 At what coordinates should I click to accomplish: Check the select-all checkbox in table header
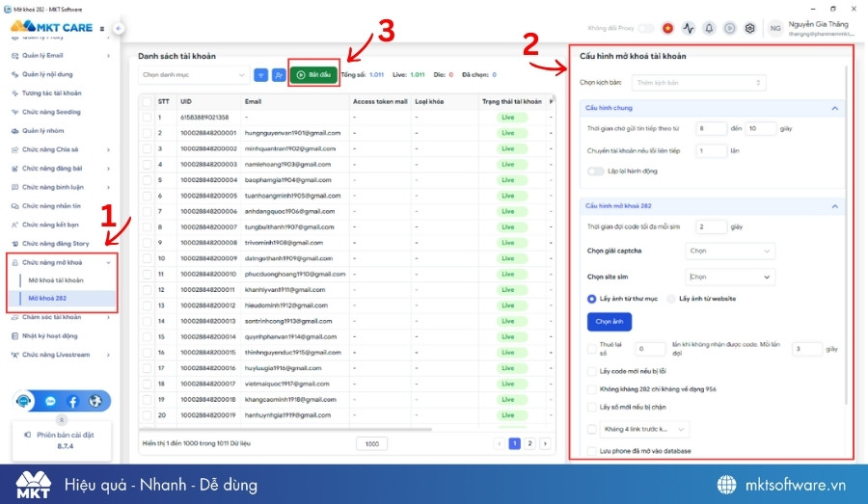point(147,102)
